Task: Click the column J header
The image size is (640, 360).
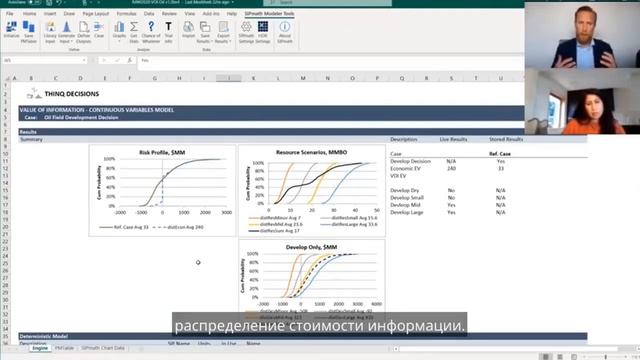Action: click(229, 78)
